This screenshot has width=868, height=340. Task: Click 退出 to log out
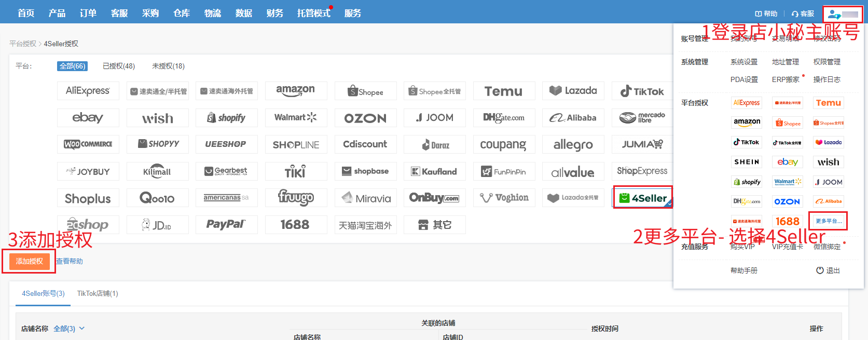point(828,270)
